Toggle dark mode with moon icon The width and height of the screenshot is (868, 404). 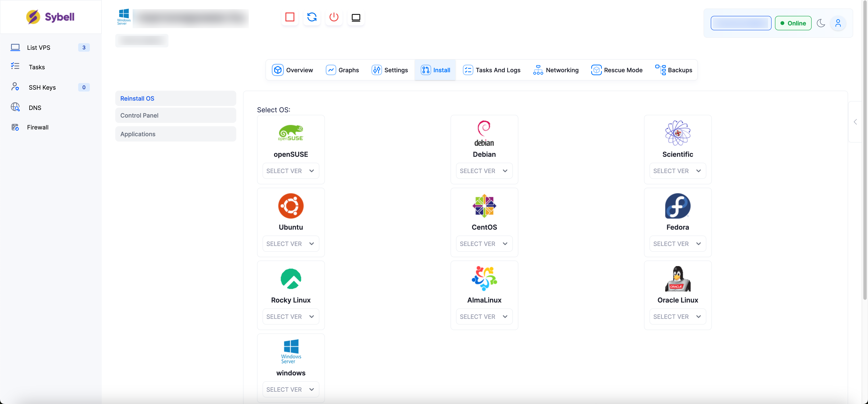(x=821, y=23)
